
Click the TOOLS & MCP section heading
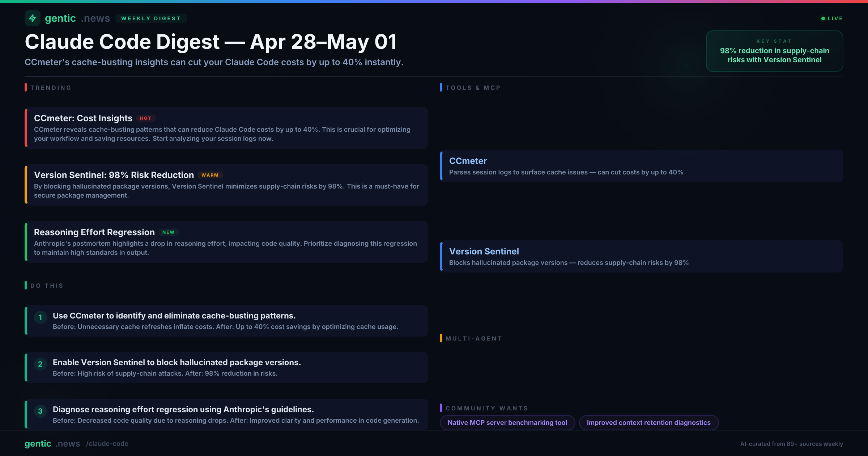(473, 88)
